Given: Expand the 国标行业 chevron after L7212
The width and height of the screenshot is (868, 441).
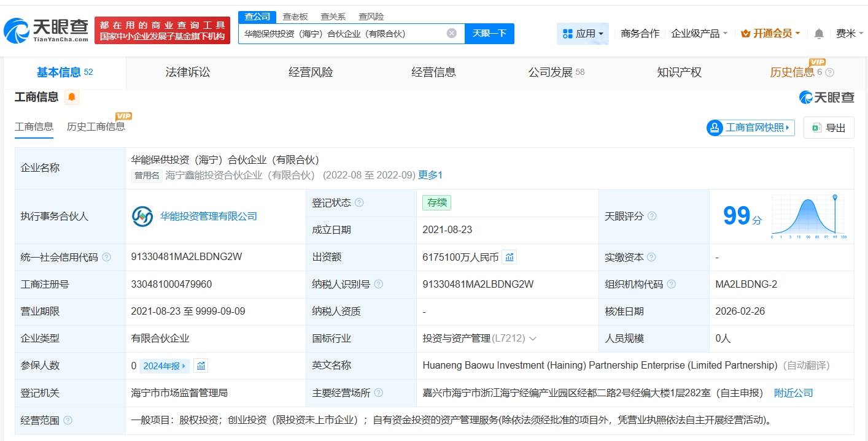Looking at the screenshot, I should tap(532, 339).
